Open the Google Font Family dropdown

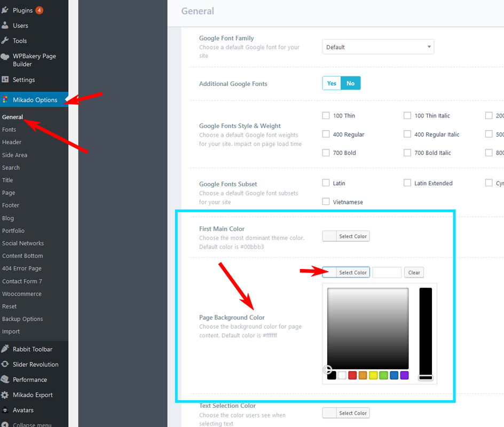click(378, 47)
